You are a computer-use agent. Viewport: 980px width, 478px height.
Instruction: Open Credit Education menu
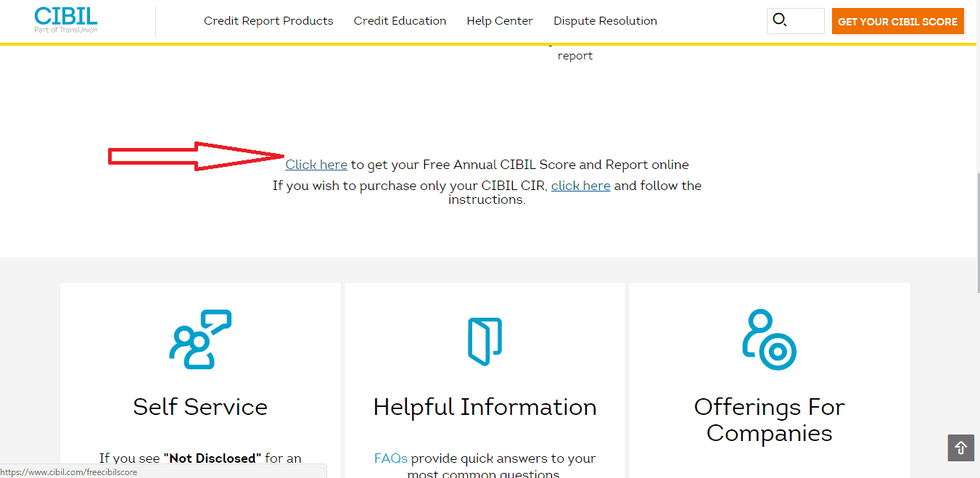400,21
